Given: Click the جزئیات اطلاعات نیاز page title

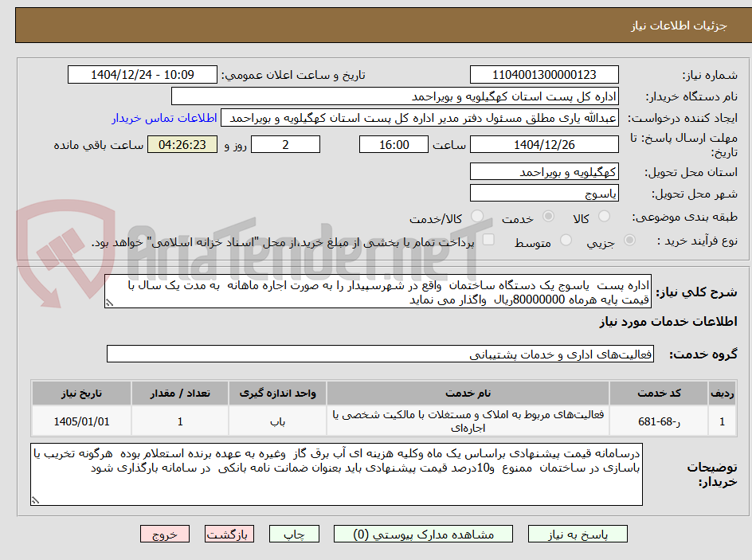Looking at the screenshot, I should 679,25.
